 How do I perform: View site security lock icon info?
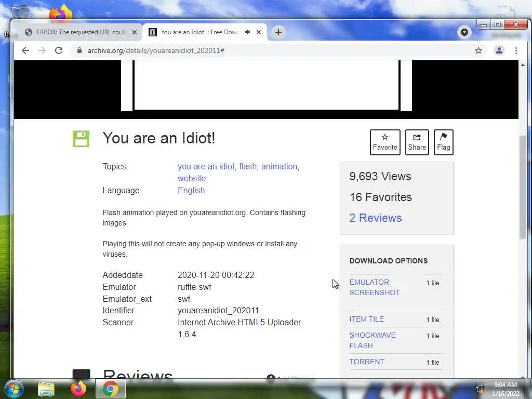tap(79, 50)
